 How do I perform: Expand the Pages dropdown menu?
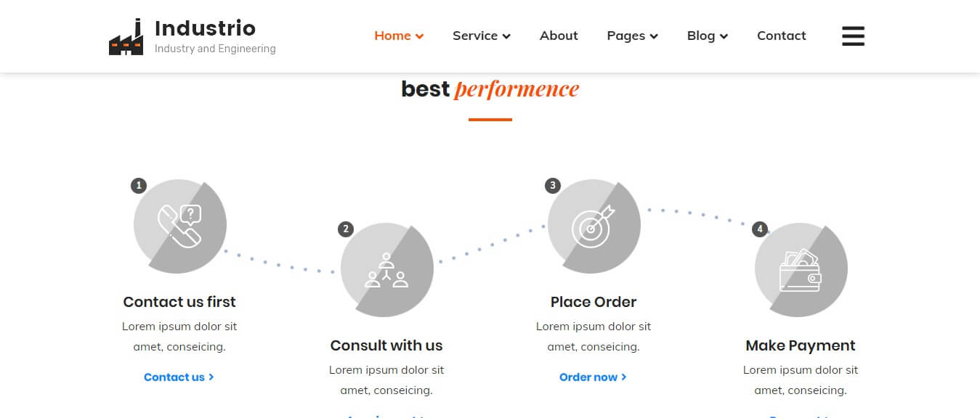632,36
